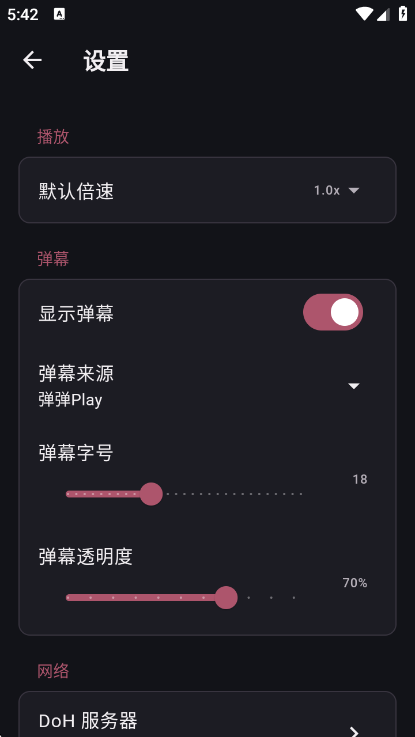This screenshot has width=415, height=737.
Task: Expand the 弹幕来源 dropdown arrow
Action: coord(353,386)
